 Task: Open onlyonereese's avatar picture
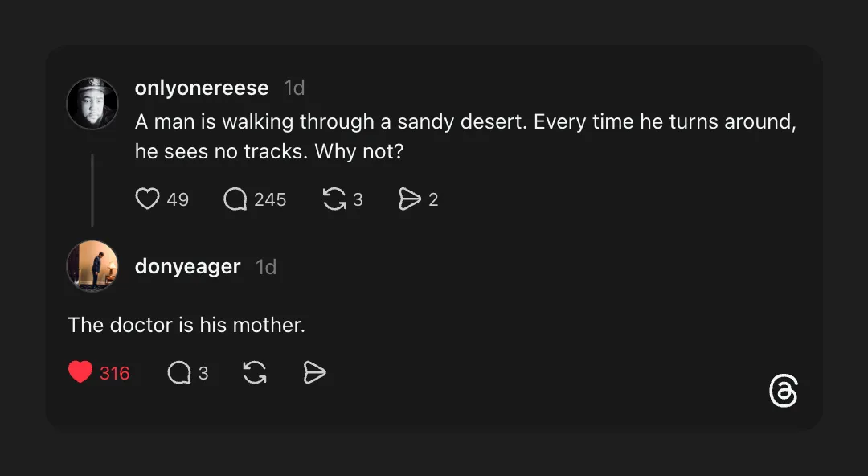point(92,103)
